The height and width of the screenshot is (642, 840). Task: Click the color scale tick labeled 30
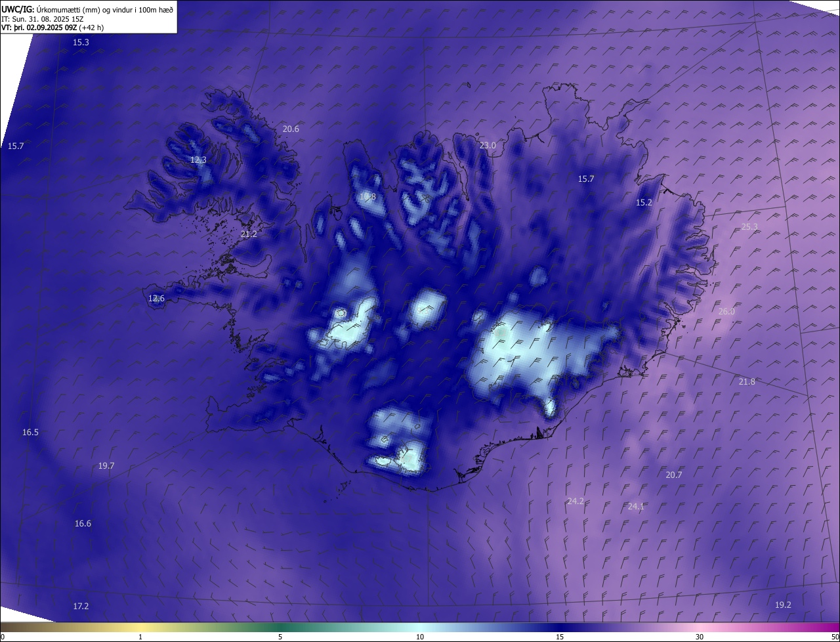(x=700, y=637)
